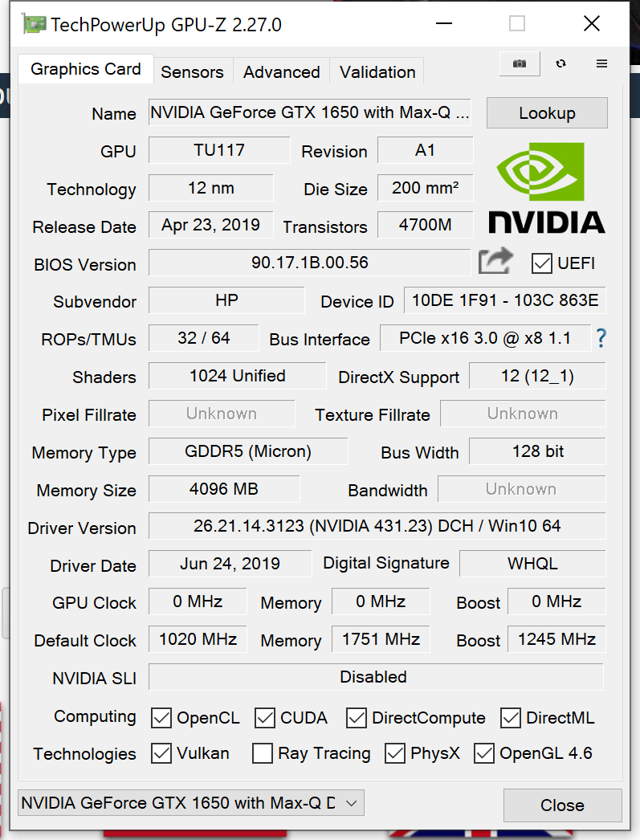Switch to the Sensors tab
Viewport: 640px width, 840px height.
coord(192,71)
